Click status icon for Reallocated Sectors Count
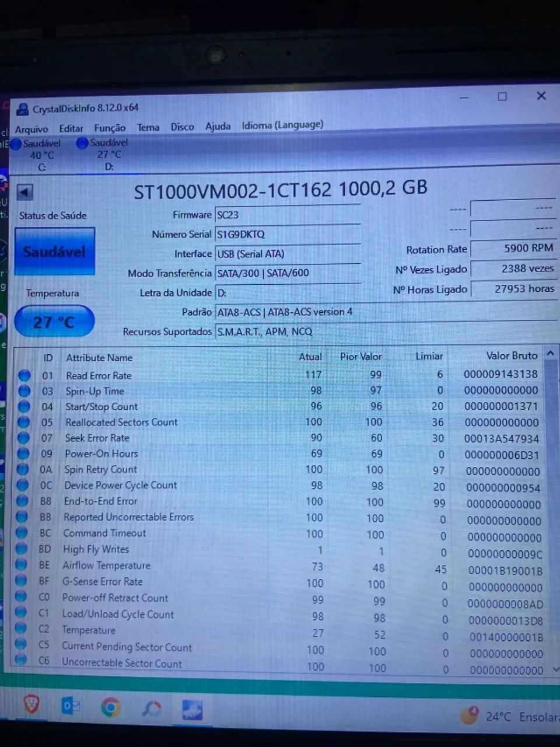The width and height of the screenshot is (560, 747). [23, 422]
